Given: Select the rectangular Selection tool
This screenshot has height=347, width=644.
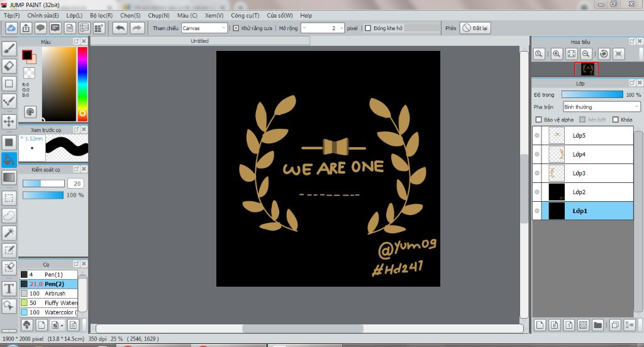Looking at the screenshot, I should pos(9,198).
